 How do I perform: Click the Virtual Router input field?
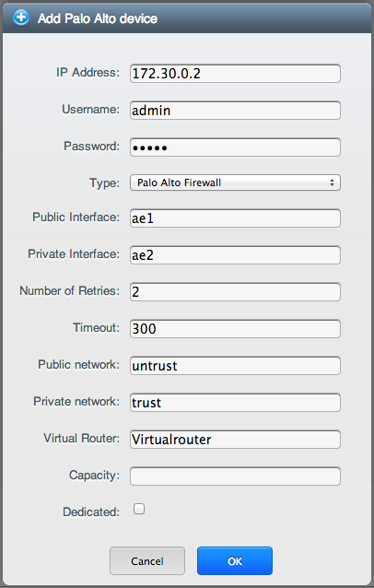coord(235,439)
